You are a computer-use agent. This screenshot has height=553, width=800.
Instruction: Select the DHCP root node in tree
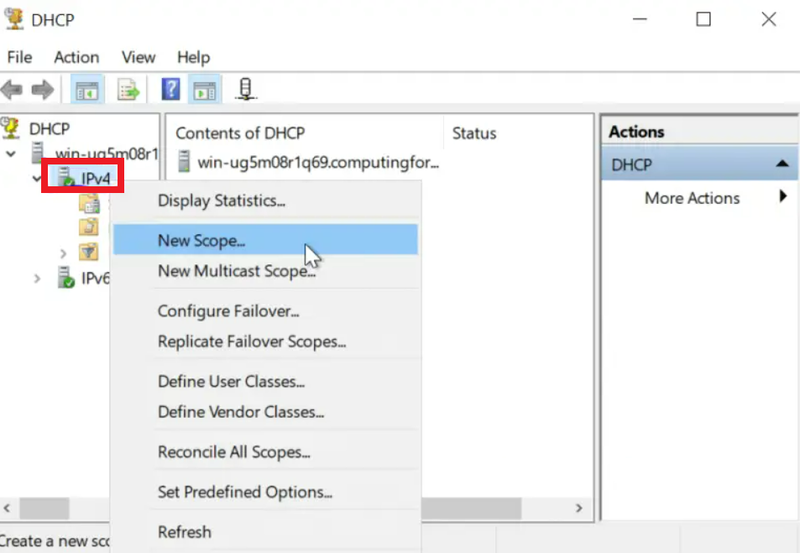click(x=49, y=129)
